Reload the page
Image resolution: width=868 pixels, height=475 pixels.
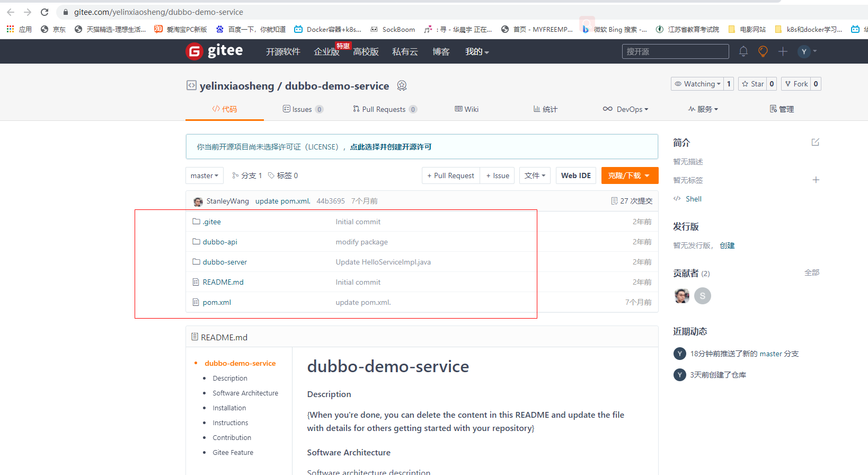point(45,12)
